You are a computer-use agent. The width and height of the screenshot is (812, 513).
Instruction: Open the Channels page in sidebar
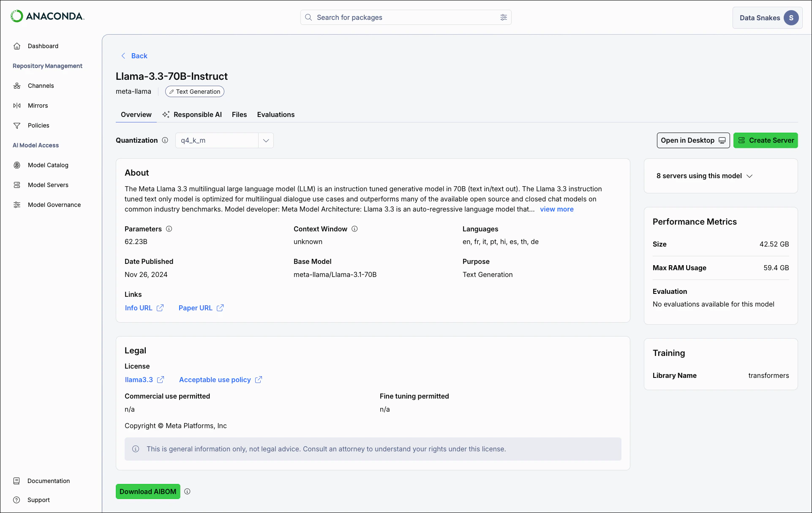tap(41, 86)
